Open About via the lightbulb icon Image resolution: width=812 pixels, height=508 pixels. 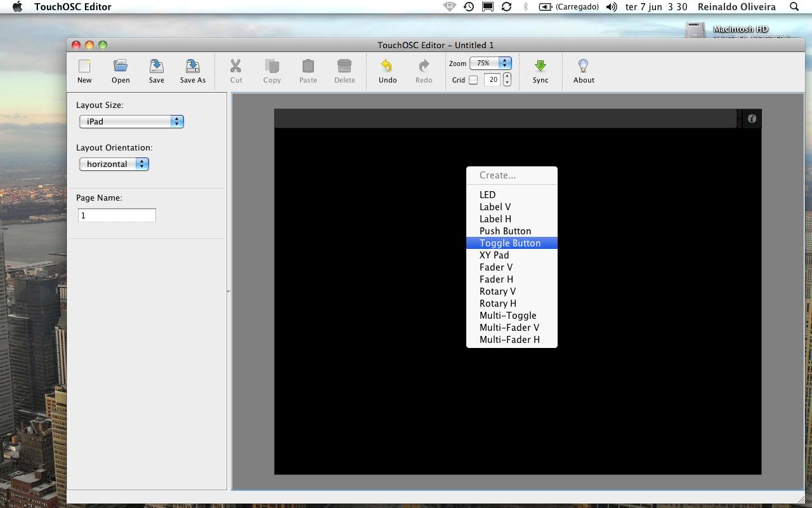[x=584, y=66]
